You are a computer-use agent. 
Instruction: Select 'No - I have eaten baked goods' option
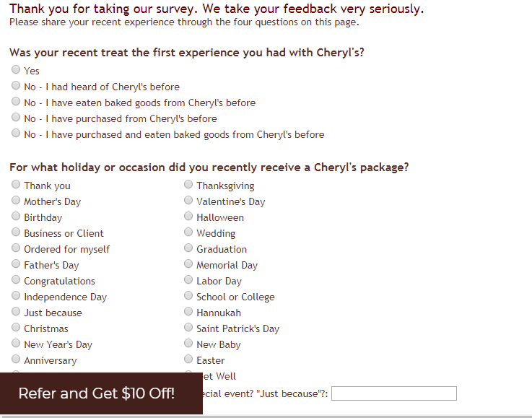(x=16, y=102)
